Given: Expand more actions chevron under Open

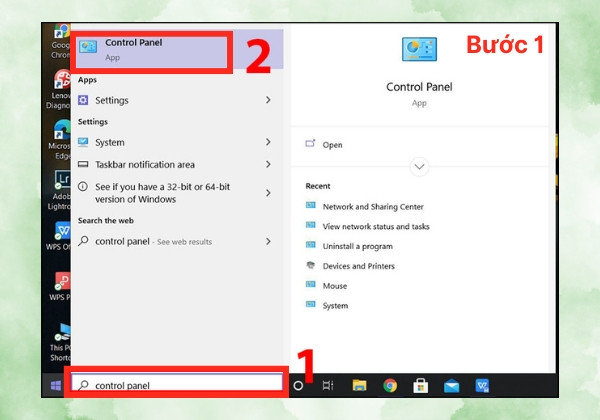Looking at the screenshot, I should (419, 167).
